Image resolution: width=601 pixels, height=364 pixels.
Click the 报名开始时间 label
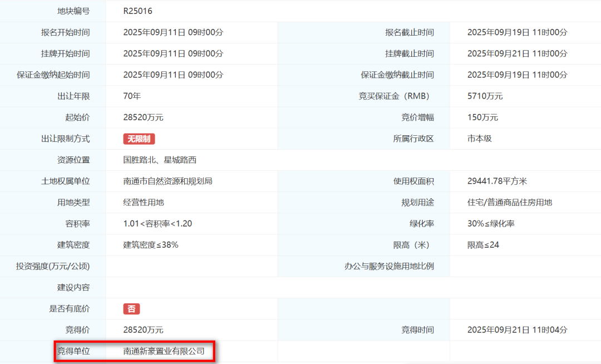coord(66,32)
